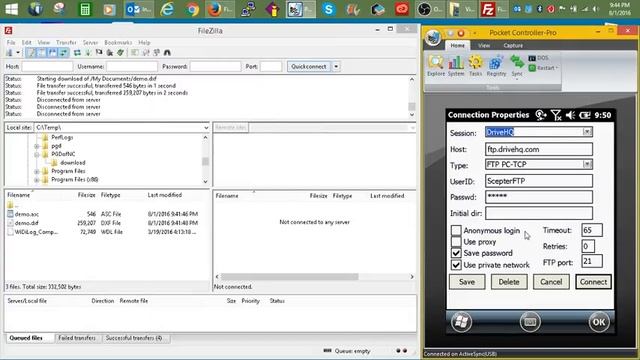
Task: Tap the device volume speaker icon
Action: coord(570,116)
